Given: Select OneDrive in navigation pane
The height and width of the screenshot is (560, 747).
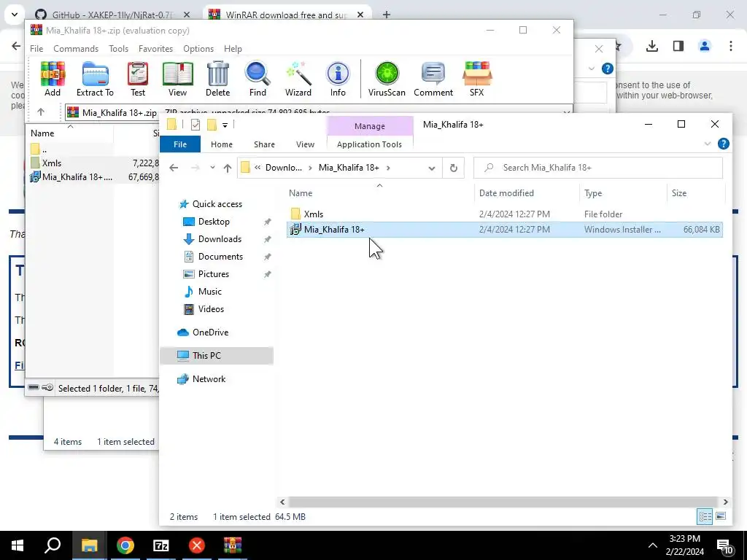Looking at the screenshot, I should coord(210,332).
